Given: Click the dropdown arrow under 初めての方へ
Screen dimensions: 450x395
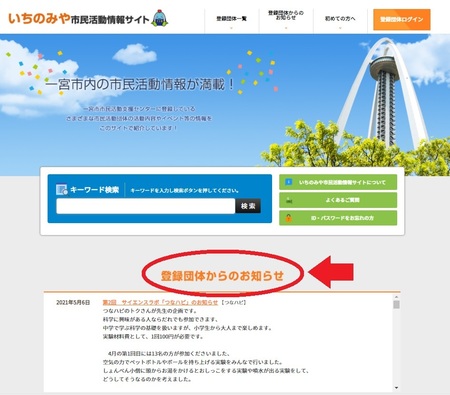Looking at the screenshot, I should click(x=340, y=28).
